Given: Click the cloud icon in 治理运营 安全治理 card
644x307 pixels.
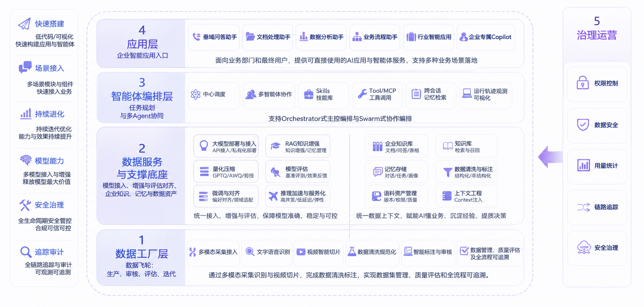Looking at the screenshot, I should click(584, 248).
